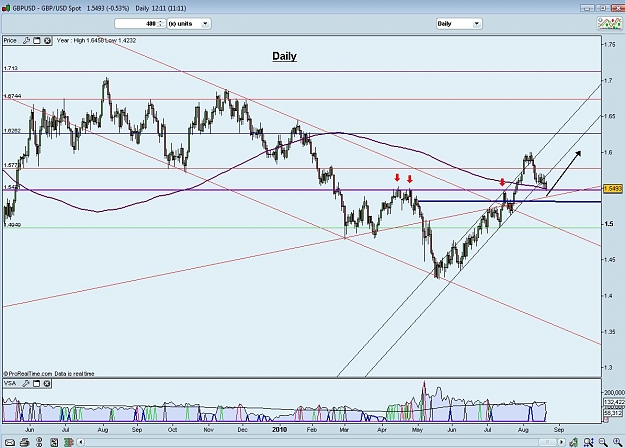Click the email chart envelope icon
Image resolution: width=625 pixels, height=448 pixels.
coord(10,442)
